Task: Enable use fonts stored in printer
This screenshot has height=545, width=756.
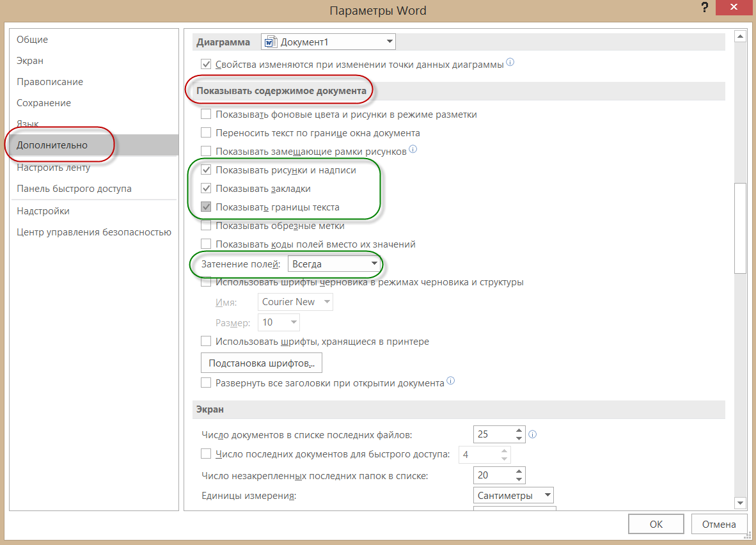Action: [x=206, y=342]
